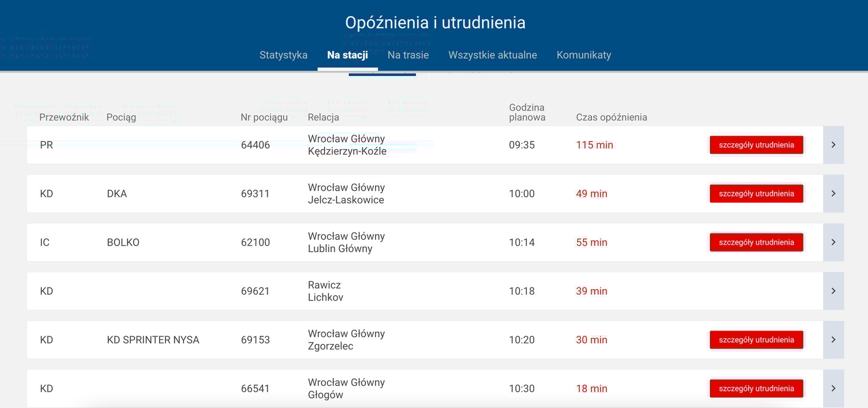Screen dimensions: 868x408
Task: Click the 115 min delay value
Action: click(x=595, y=145)
